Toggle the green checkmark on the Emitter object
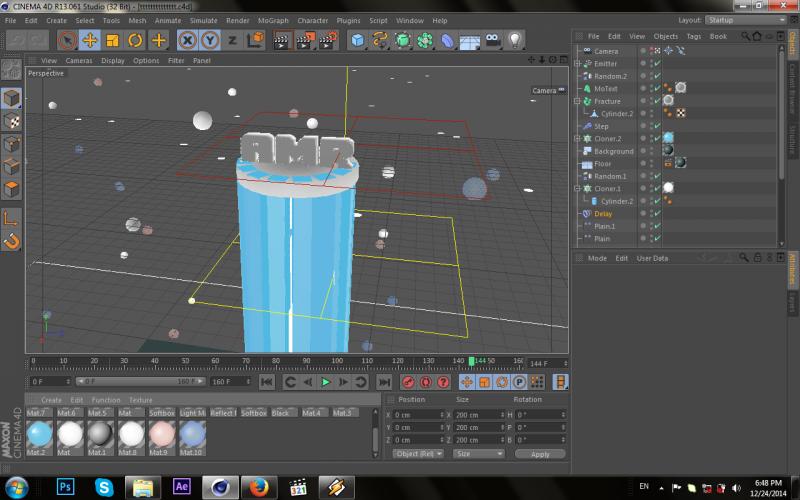 pyautogui.click(x=657, y=64)
